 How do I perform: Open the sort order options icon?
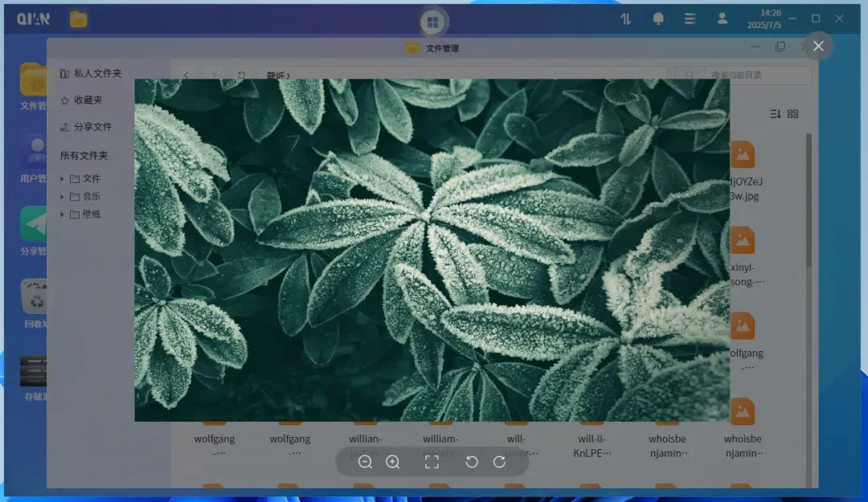tap(775, 113)
